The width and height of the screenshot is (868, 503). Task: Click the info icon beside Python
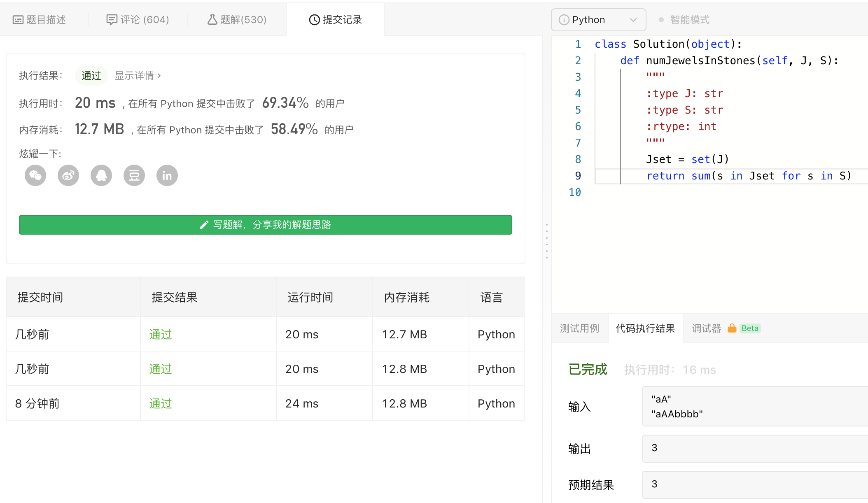pos(564,20)
